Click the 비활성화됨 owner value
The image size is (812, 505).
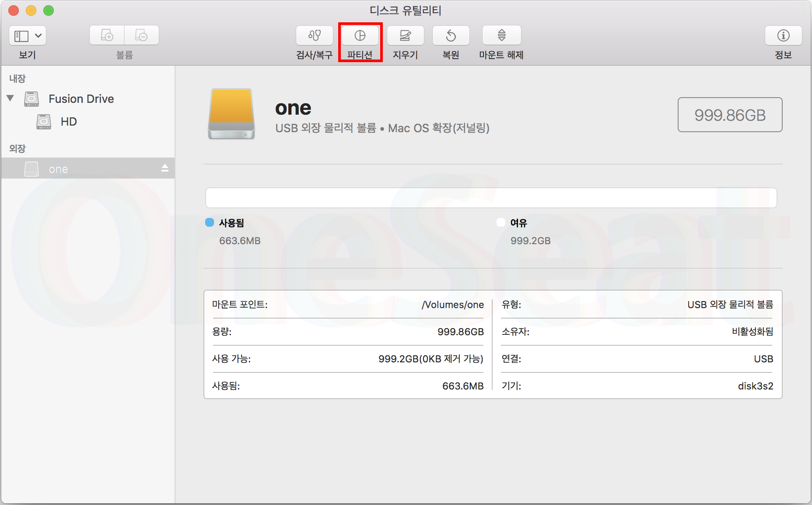[x=752, y=332]
